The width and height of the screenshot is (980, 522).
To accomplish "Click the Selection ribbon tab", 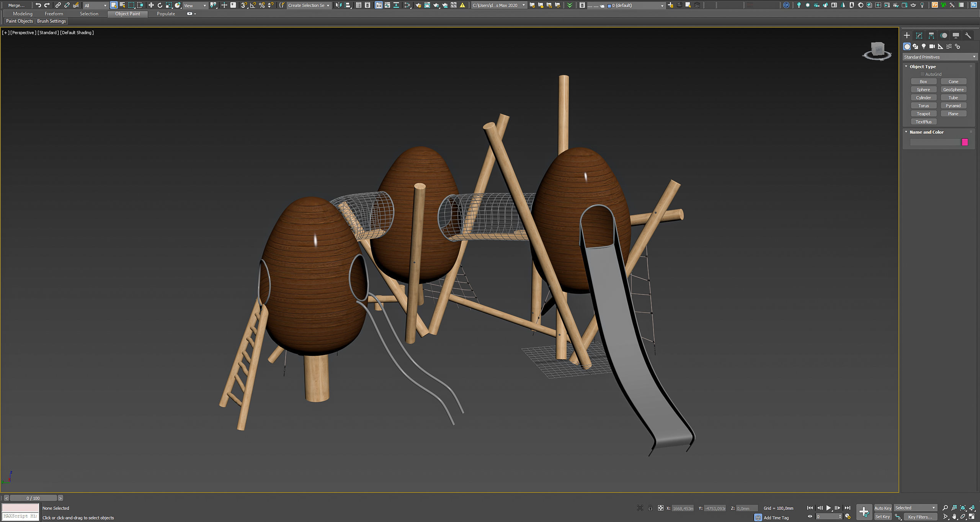I will click(89, 14).
